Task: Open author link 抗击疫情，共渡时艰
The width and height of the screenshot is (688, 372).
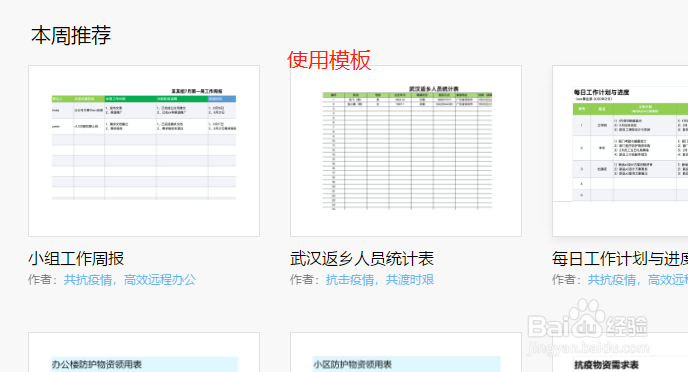Action: [x=380, y=280]
